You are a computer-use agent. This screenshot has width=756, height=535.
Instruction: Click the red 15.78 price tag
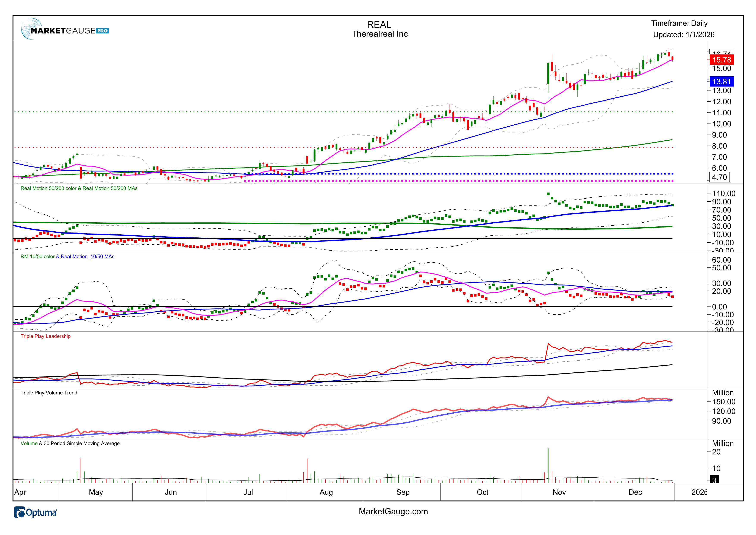pyautogui.click(x=722, y=60)
